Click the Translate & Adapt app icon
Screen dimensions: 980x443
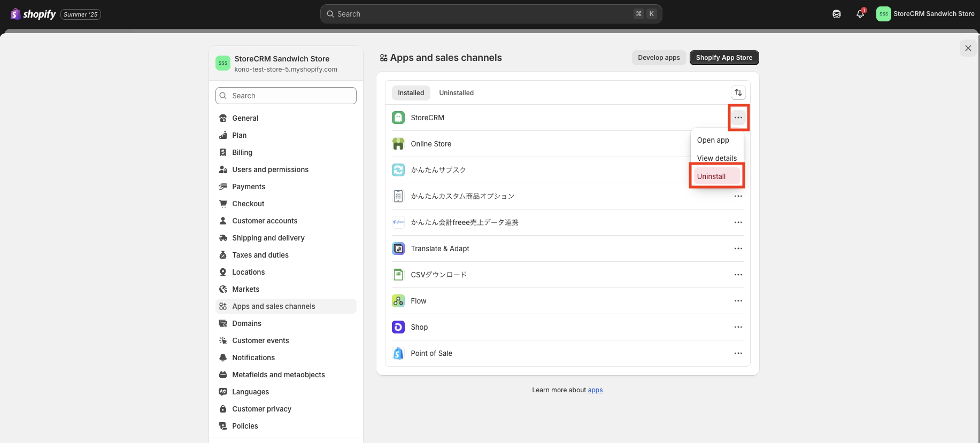398,248
